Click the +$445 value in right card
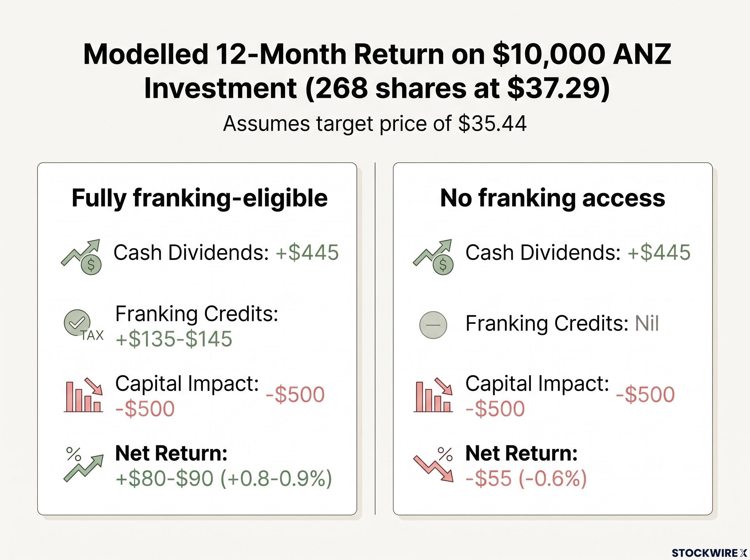This screenshot has width=750, height=560. click(x=659, y=252)
